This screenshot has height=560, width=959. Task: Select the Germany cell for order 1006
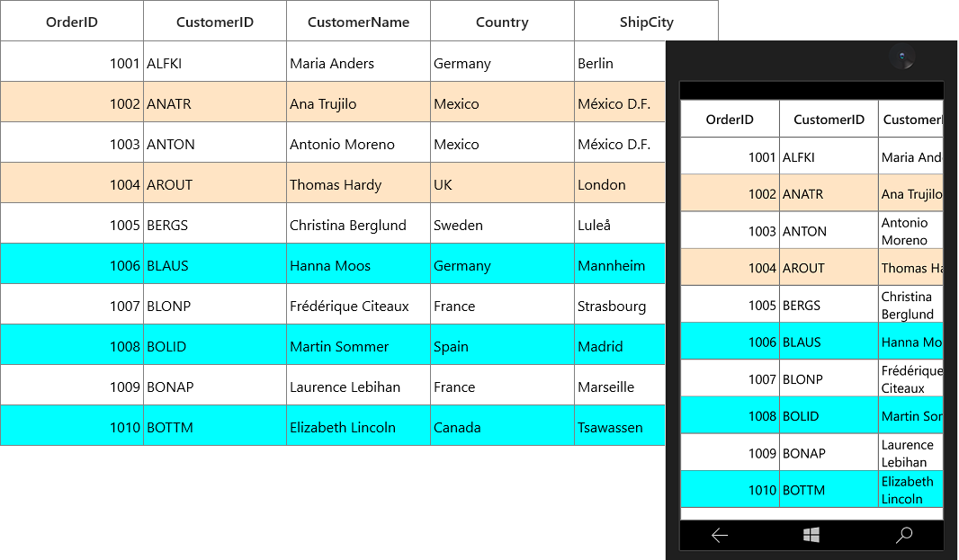[502, 264]
